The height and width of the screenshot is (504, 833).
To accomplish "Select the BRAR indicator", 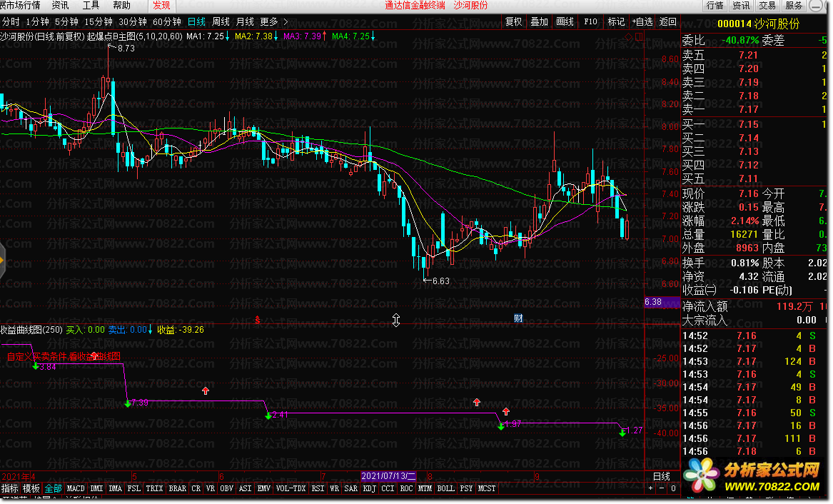I will click(178, 488).
